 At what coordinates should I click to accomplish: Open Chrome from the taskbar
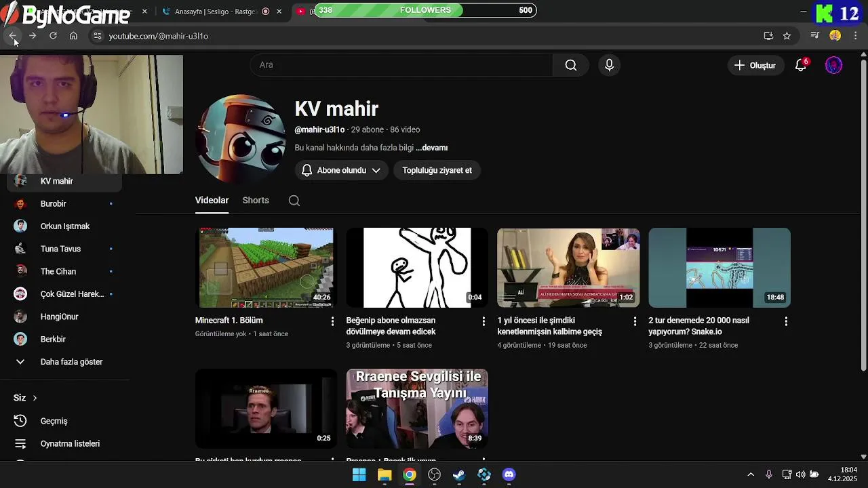[x=410, y=474]
